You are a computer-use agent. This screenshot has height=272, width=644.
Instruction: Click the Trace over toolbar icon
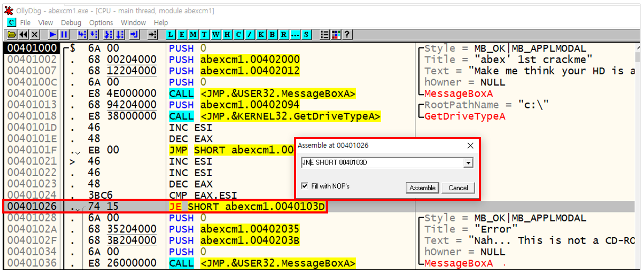coord(120,35)
